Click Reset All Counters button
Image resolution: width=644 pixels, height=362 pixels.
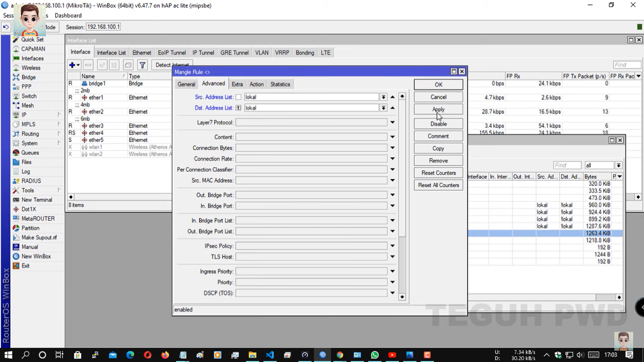coord(438,185)
